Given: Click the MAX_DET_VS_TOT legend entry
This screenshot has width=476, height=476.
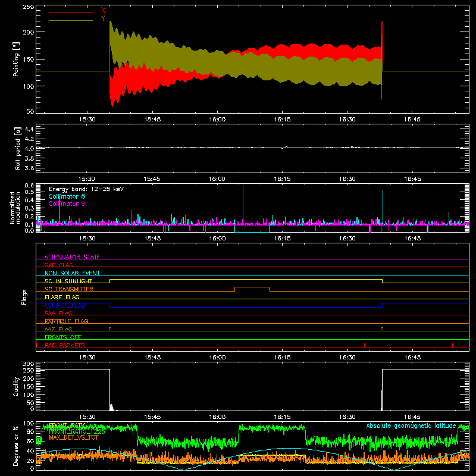Looking at the screenshot, I should coord(74,437).
